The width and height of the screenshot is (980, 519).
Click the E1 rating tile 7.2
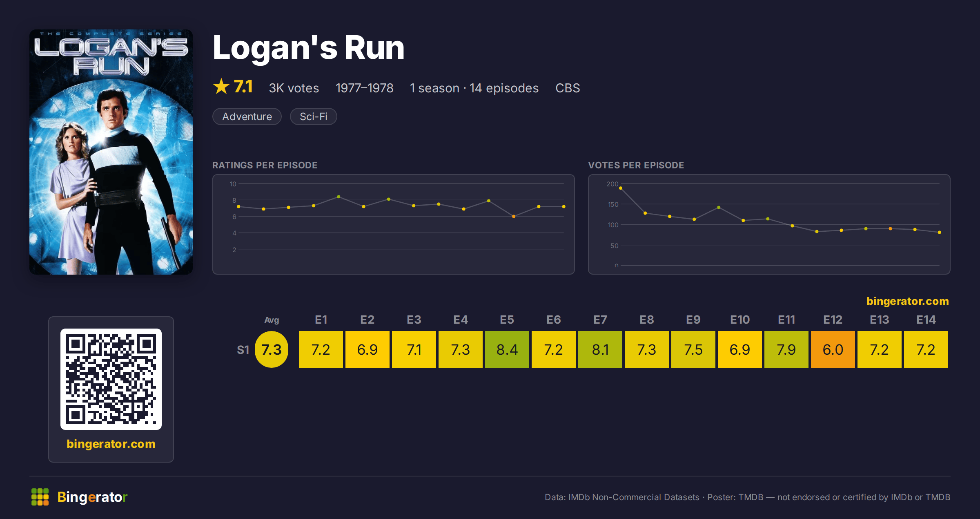(321, 349)
